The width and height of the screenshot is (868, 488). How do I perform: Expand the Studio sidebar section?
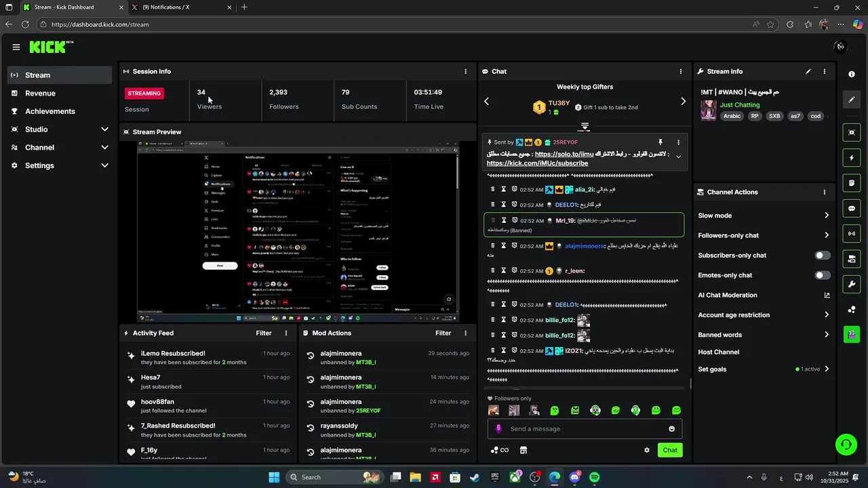coord(104,129)
